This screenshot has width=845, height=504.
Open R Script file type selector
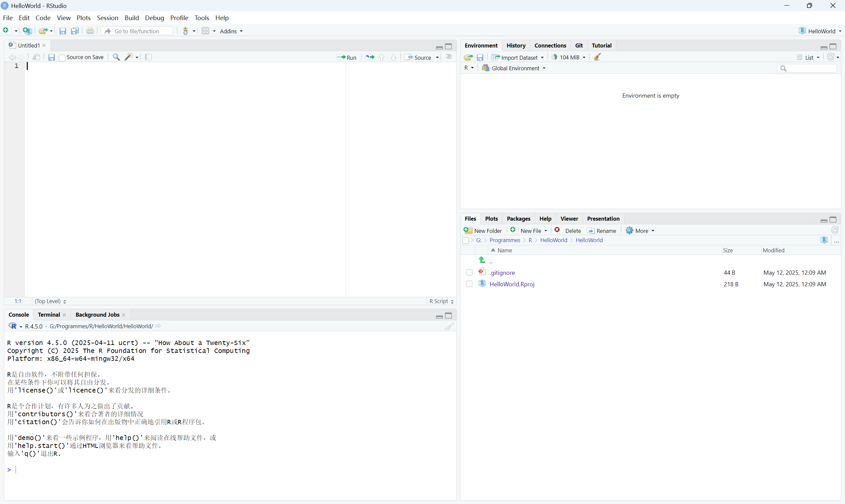pos(441,301)
